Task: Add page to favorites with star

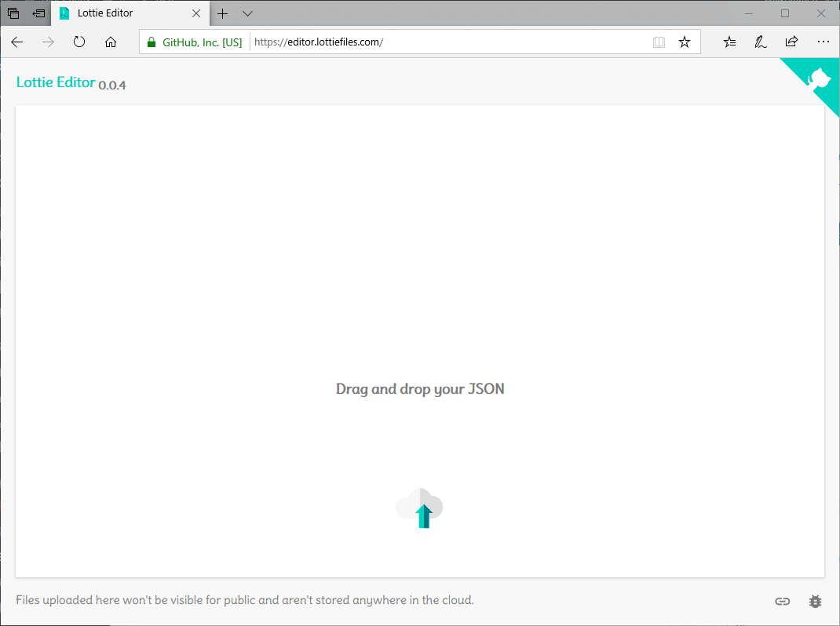Action: (x=684, y=42)
